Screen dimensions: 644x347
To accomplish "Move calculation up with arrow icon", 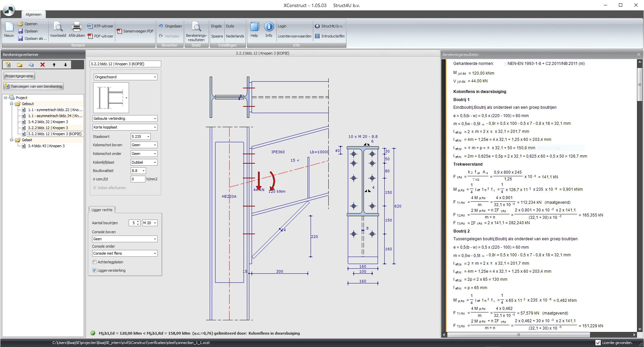I will click(54, 65).
